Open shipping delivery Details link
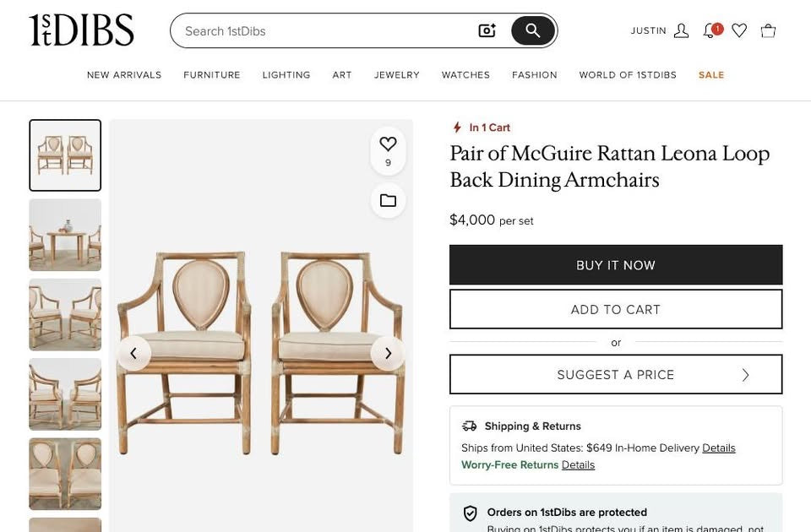The width and height of the screenshot is (811, 532). point(718,448)
